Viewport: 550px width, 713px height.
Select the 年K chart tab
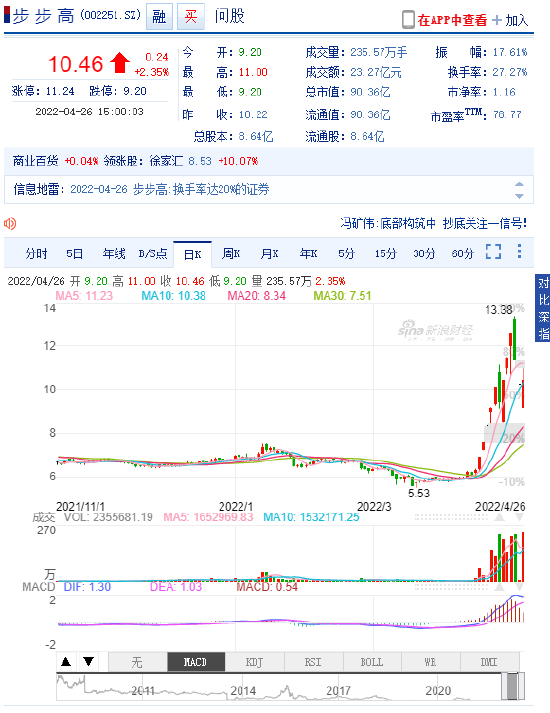pos(309,253)
